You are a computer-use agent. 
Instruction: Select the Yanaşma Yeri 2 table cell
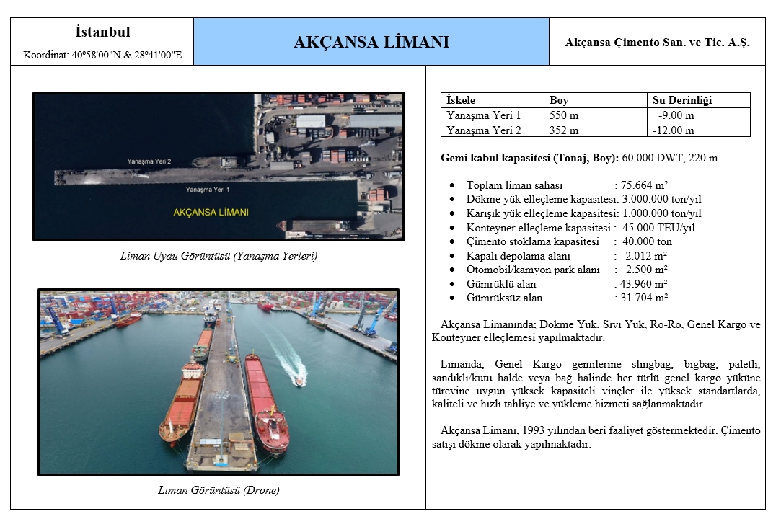492,130
